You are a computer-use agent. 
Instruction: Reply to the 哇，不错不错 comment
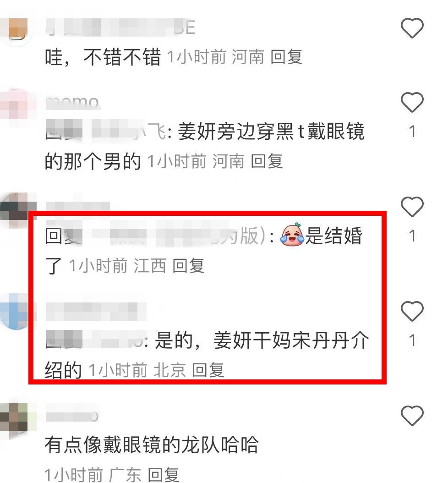[286, 57]
